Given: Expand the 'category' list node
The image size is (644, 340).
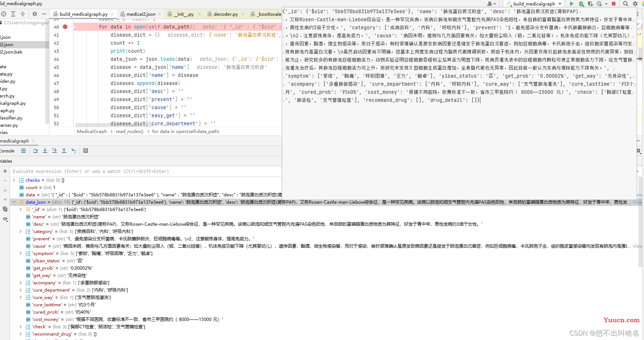Looking at the screenshot, I should click(x=20, y=232).
